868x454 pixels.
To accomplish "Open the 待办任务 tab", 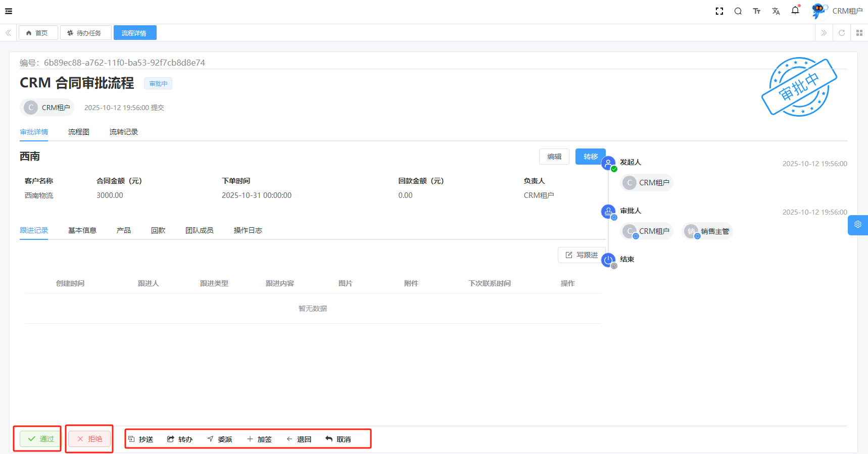I will (85, 33).
